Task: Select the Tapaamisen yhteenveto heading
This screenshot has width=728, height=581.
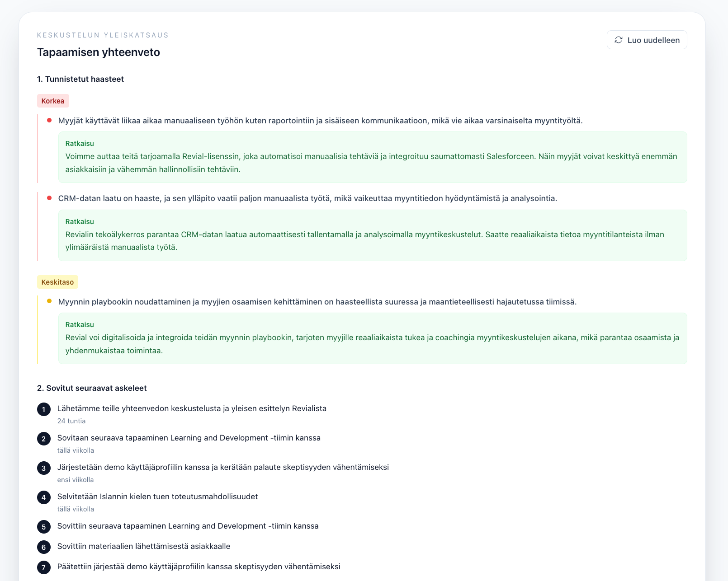Action: 99,52
